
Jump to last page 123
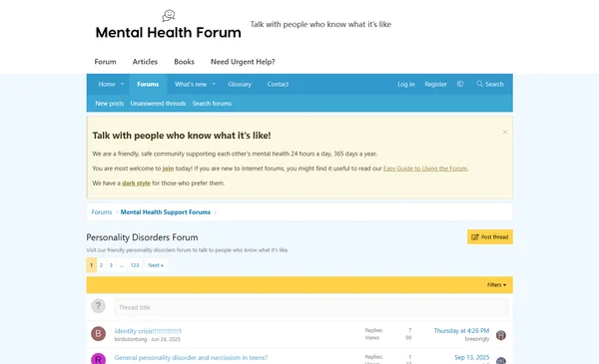click(x=135, y=265)
